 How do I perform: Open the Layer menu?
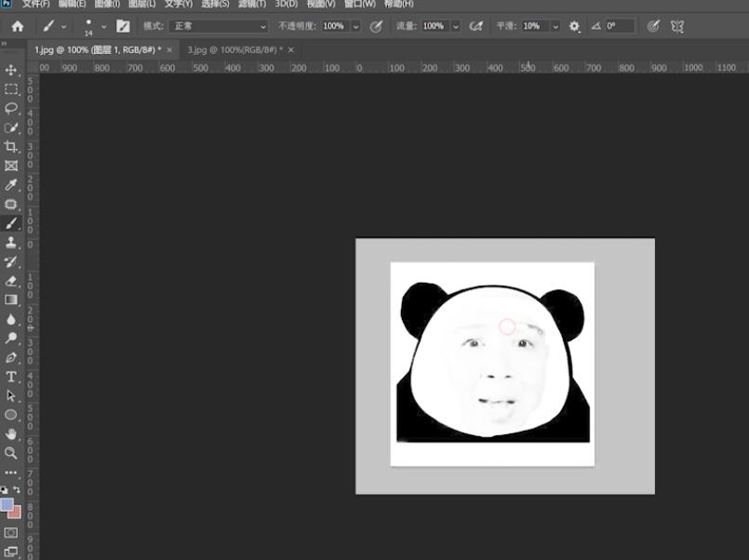141,4
